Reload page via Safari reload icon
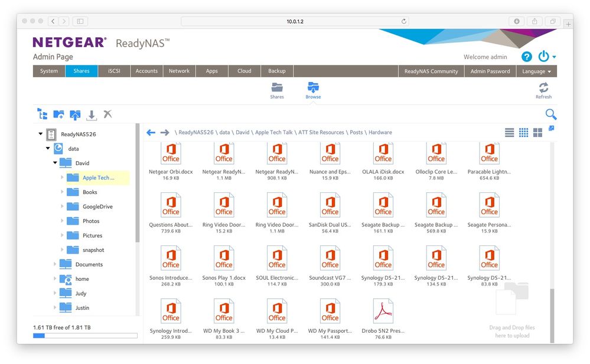 (x=404, y=21)
